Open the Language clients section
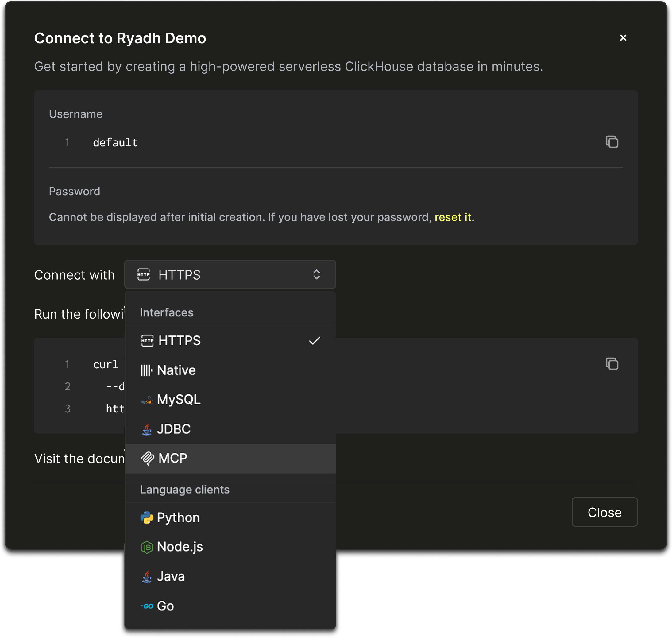This screenshot has width=672, height=639. coord(184,490)
